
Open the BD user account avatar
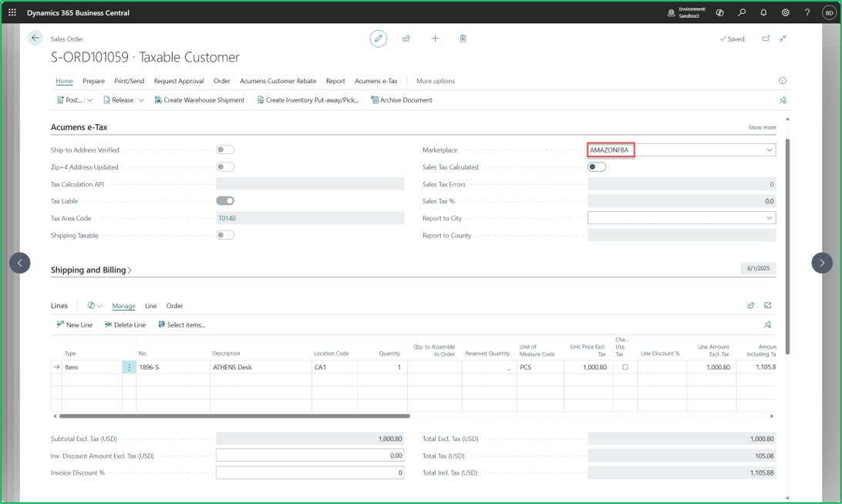coord(829,12)
